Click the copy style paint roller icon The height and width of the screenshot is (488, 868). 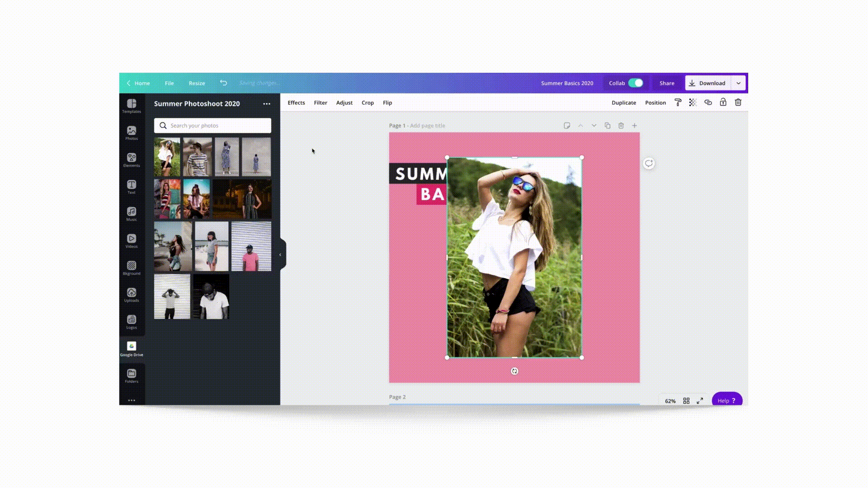678,103
